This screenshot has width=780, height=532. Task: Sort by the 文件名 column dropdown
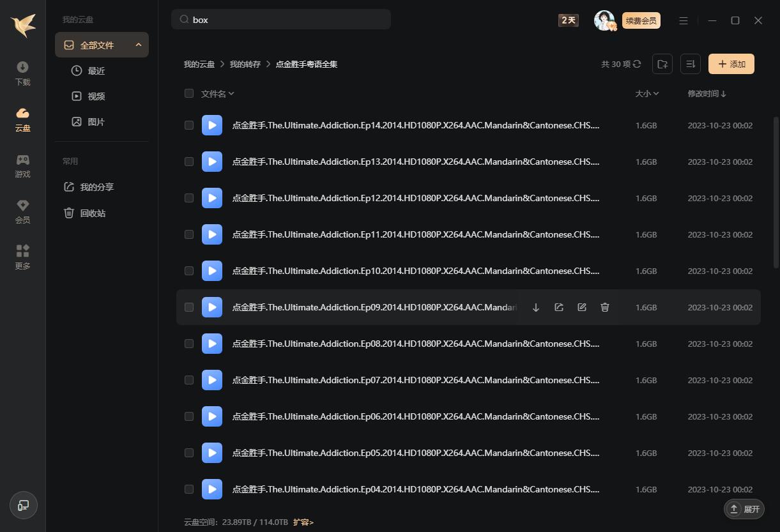pos(218,94)
